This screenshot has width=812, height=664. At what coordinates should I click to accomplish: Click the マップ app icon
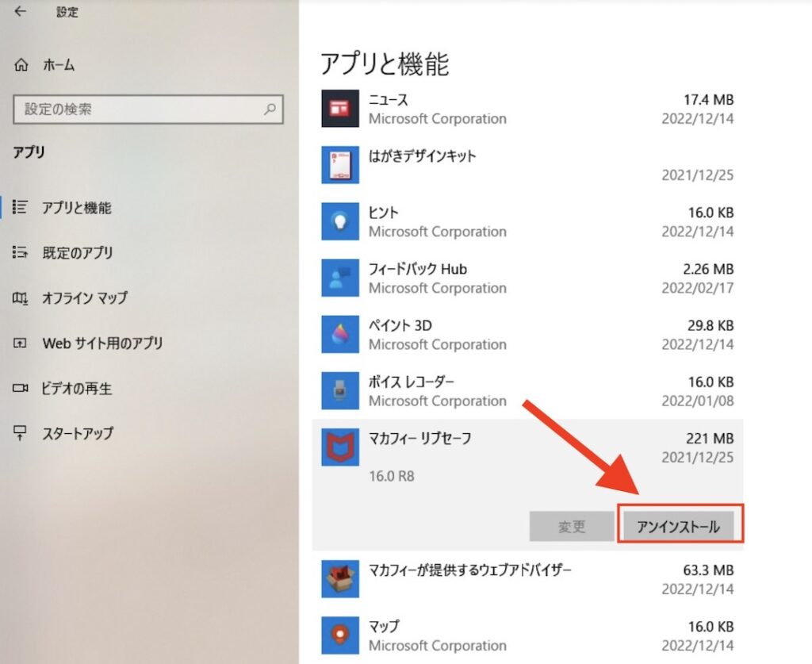click(x=339, y=635)
